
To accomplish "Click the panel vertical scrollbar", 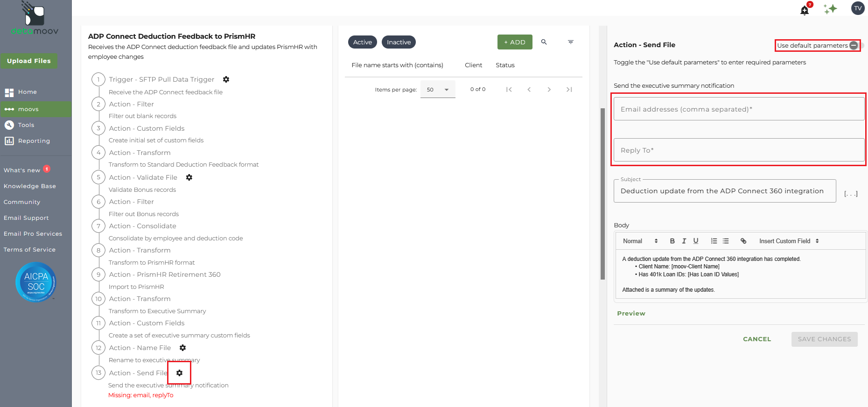I will [602, 194].
